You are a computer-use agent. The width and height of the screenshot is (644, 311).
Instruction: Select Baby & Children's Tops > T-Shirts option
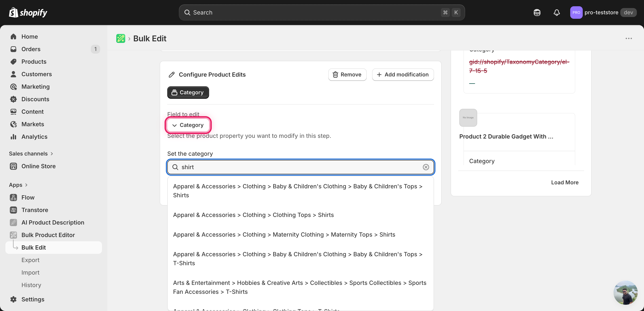(301, 258)
